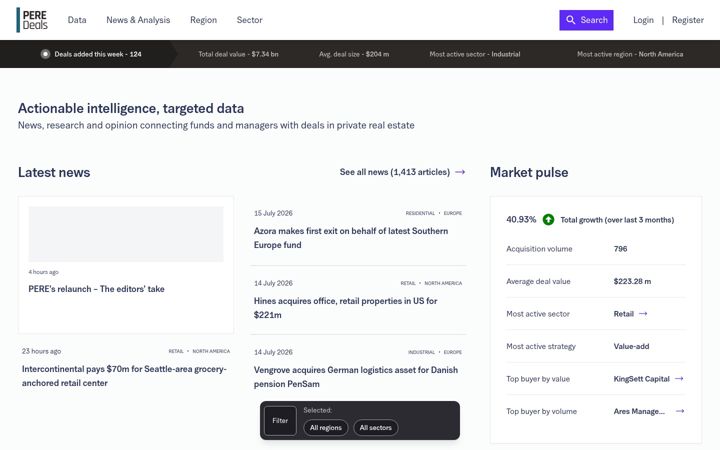Open the featured article image placeholder
Screen dimensions: 720x450
(126, 234)
